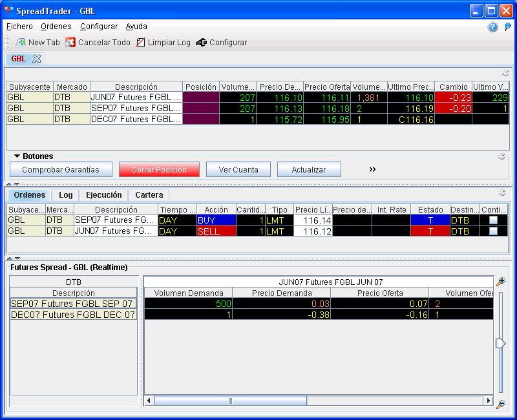The height and width of the screenshot is (420, 517).
Task: Show more buttons with the >> chevron
Action: point(372,169)
